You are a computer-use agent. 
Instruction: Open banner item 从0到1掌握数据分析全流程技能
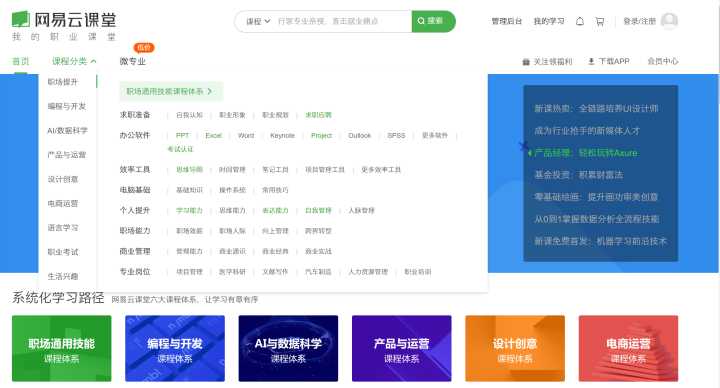pyautogui.click(x=596, y=219)
